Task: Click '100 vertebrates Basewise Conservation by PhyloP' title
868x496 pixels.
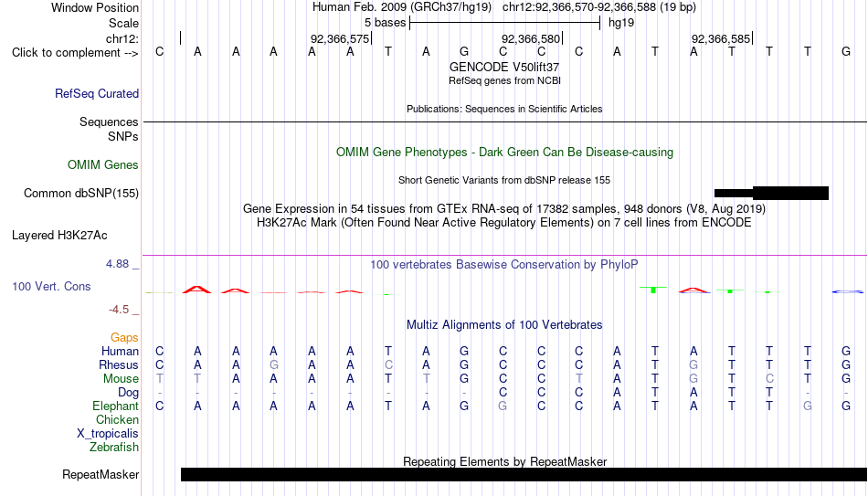Action: [x=504, y=265]
